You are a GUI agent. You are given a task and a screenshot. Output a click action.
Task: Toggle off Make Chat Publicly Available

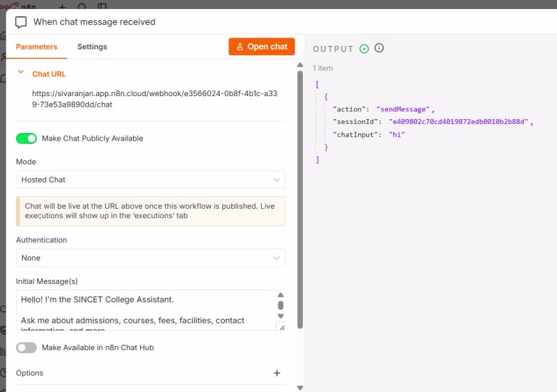(26, 139)
